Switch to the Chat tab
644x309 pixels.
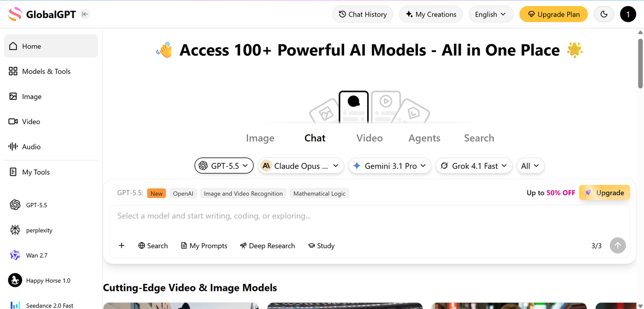click(x=315, y=138)
